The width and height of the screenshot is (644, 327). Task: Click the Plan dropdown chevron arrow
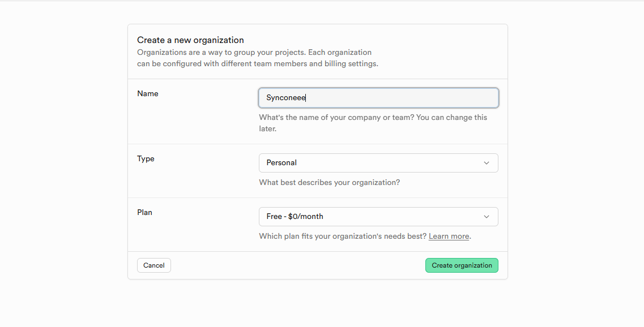486,217
